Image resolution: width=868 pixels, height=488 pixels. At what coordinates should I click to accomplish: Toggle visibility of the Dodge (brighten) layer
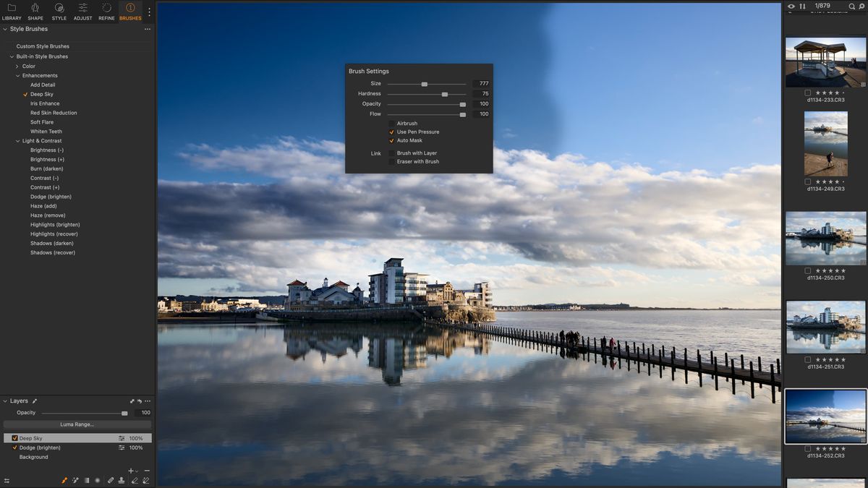click(x=14, y=448)
